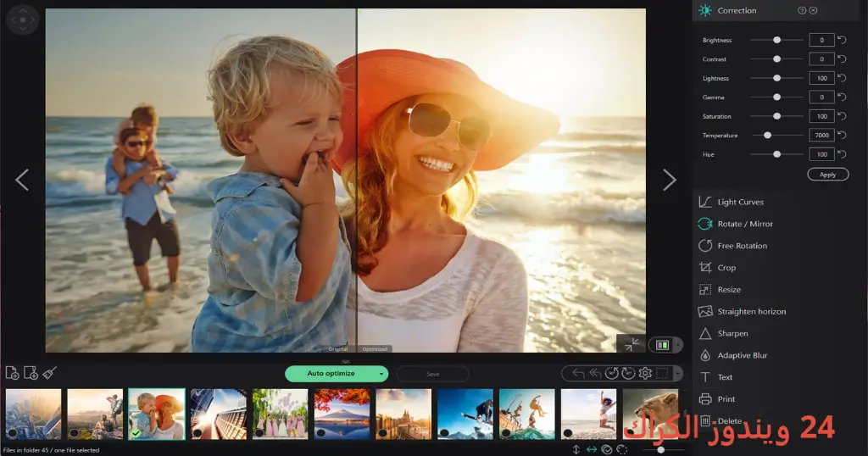Click the undo all double-arrow
Viewport: 868px width, 456px height.
594,374
